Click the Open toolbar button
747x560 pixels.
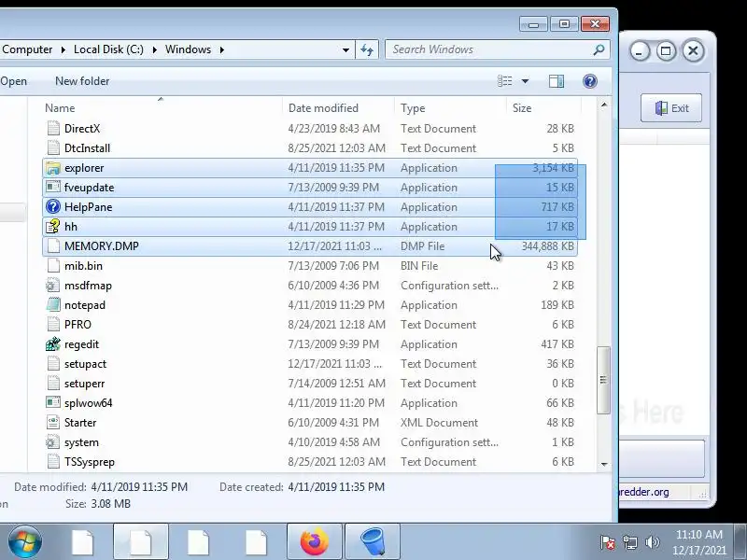tap(13, 81)
